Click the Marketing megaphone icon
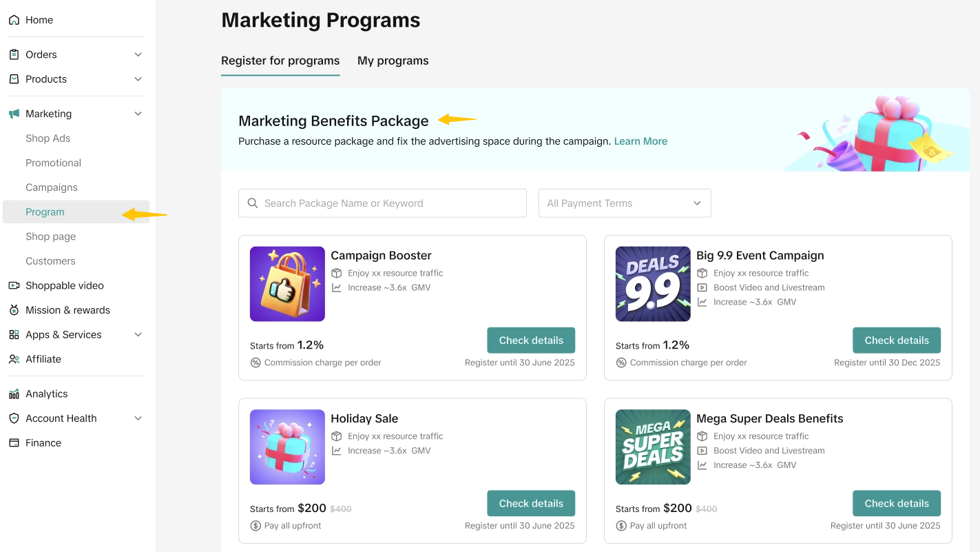The width and height of the screenshot is (980, 552). pyautogui.click(x=14, y=114)
